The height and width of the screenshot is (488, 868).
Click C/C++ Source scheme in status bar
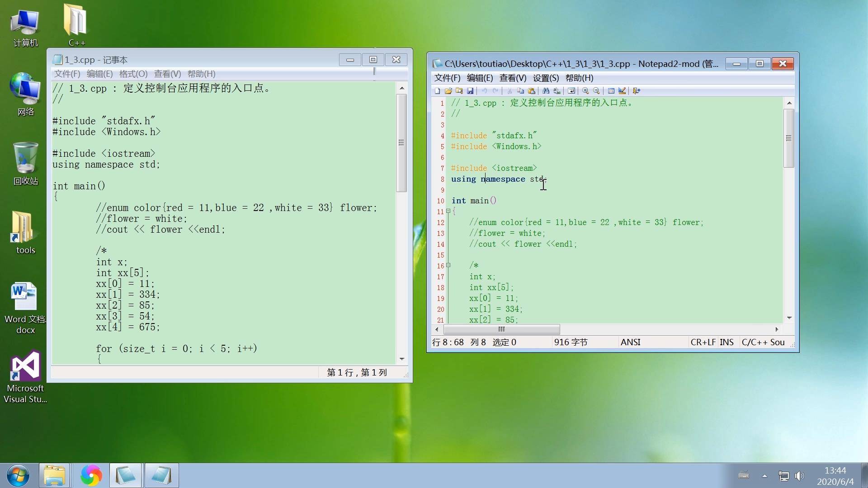[x=763, y=343]
